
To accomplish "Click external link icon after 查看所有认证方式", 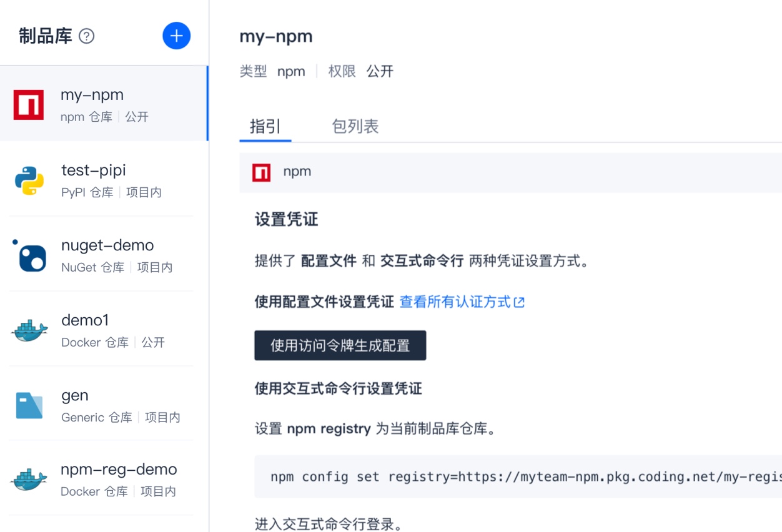I will point(519,303).
